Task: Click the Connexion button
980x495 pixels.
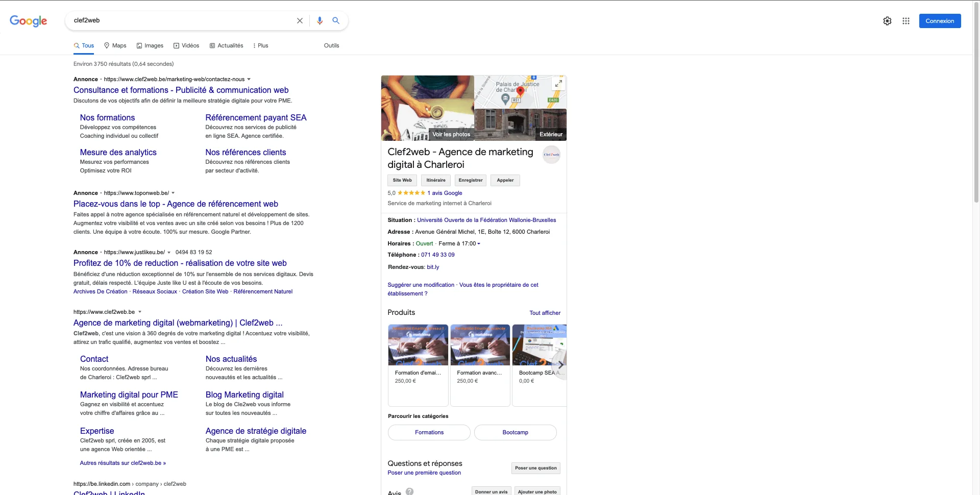Action: point(940,21)
